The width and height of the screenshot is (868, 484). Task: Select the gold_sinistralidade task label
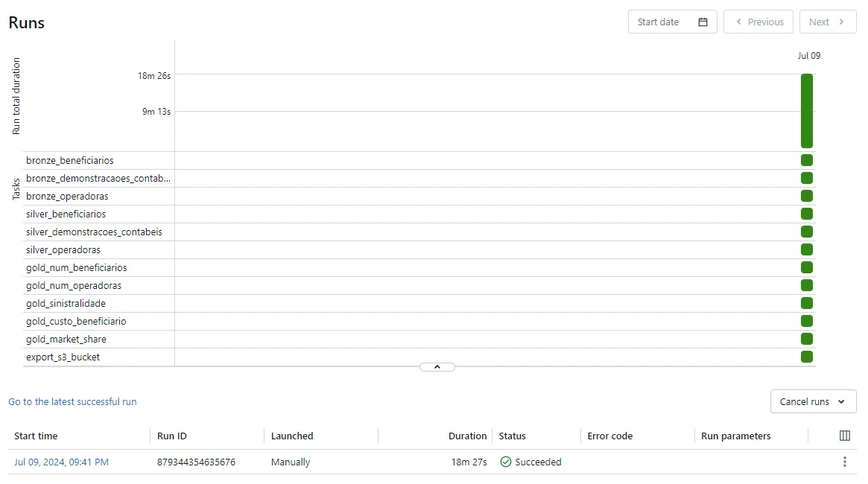click(x=66, y=304)
